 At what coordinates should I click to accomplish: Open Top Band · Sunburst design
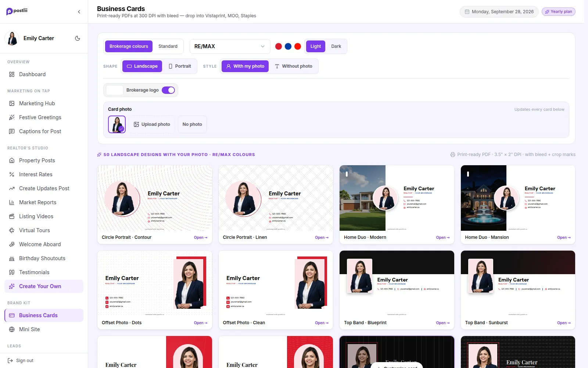tap(564, 323)
